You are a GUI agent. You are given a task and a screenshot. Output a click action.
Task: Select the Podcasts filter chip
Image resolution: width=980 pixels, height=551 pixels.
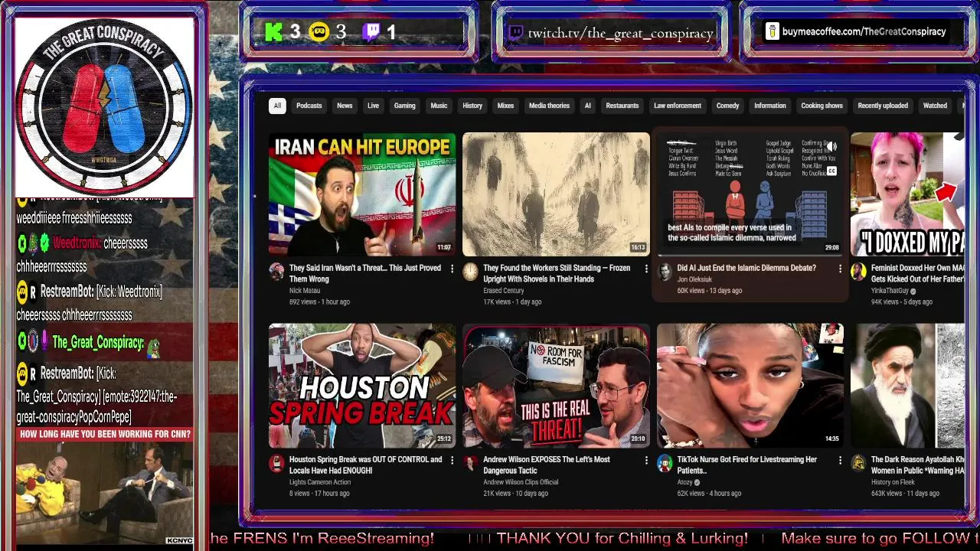309,106
